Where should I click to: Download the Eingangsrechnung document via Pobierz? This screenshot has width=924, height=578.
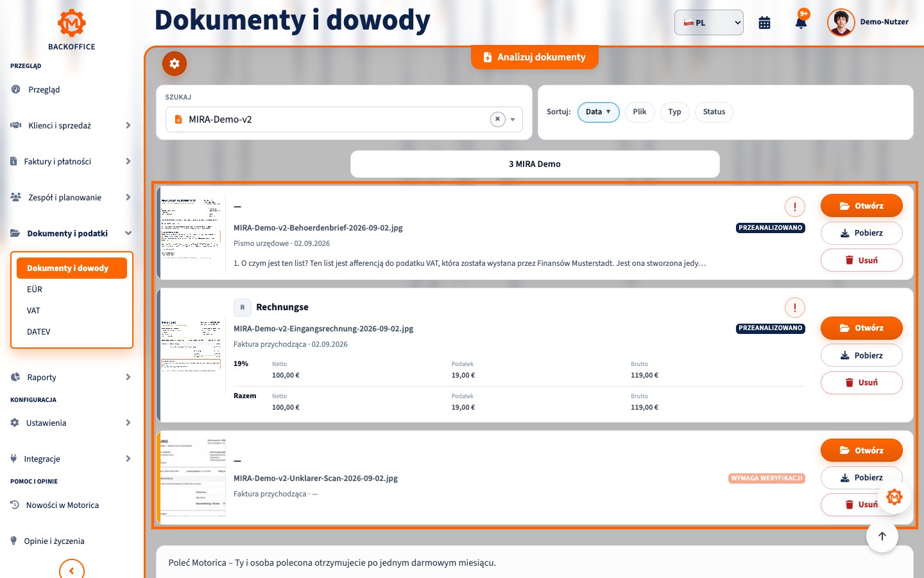coord(862,356)
